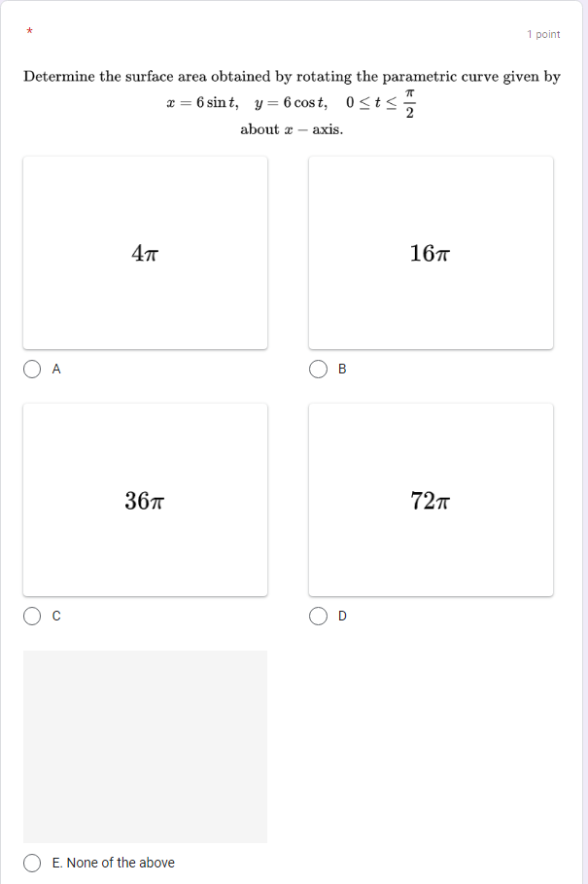Select the 'E. None of the above' option
The width and height of the screenshot is (588, 884).
point(32,863)
